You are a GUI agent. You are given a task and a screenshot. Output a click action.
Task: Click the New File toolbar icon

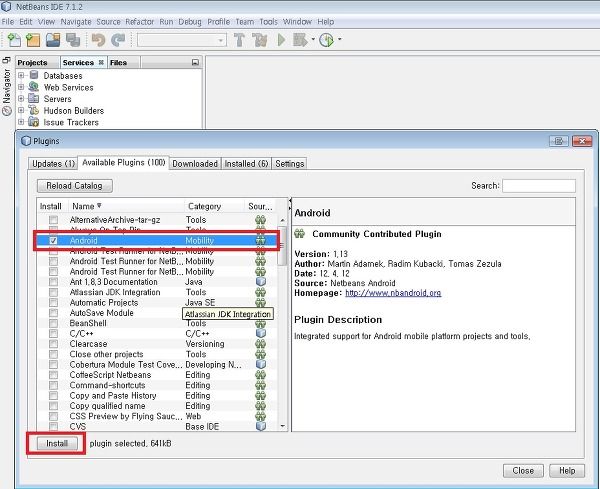pos(14,40)
